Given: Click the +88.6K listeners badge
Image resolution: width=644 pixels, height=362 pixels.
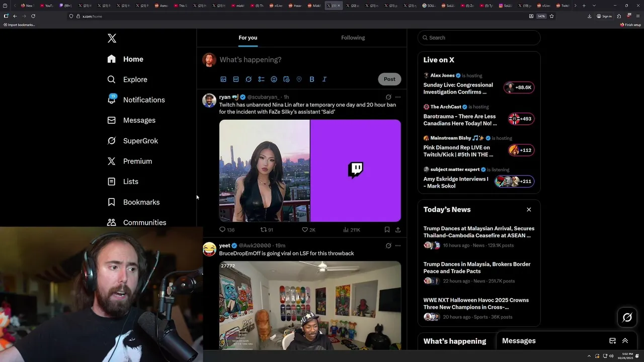Looking at the screenshot, I should click(519, 87).
